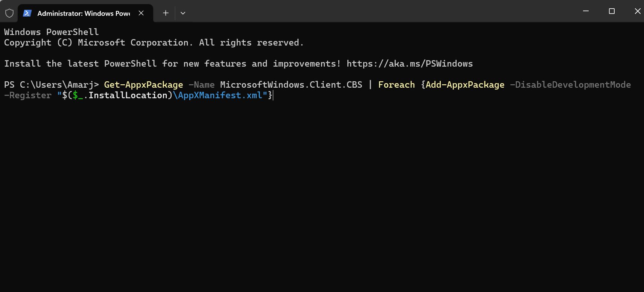Image resolution: width=644 pixels, height=292 pixels.
Task: Click the -Register parameter on second line
Action: click(x=28, y=95)
